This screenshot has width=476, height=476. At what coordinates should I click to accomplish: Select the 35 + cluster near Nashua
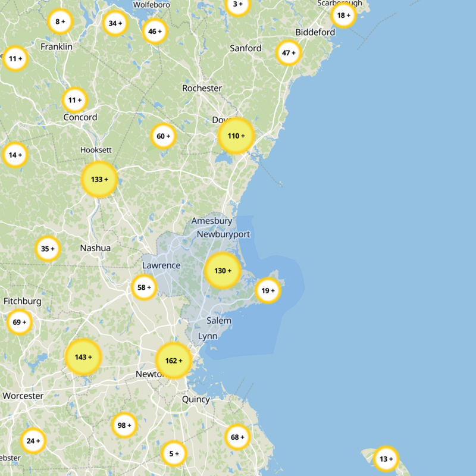(48, 249)
